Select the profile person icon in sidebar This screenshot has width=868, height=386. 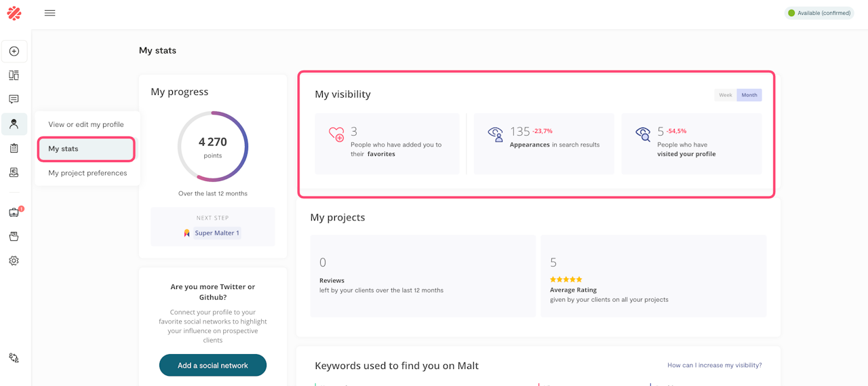[x=14, y=124]
